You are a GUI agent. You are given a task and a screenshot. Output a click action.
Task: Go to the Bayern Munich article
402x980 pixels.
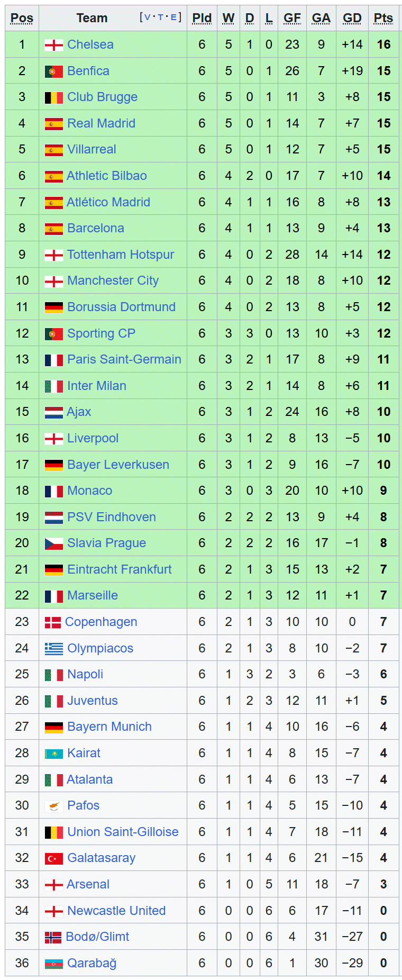coord(109,727)
